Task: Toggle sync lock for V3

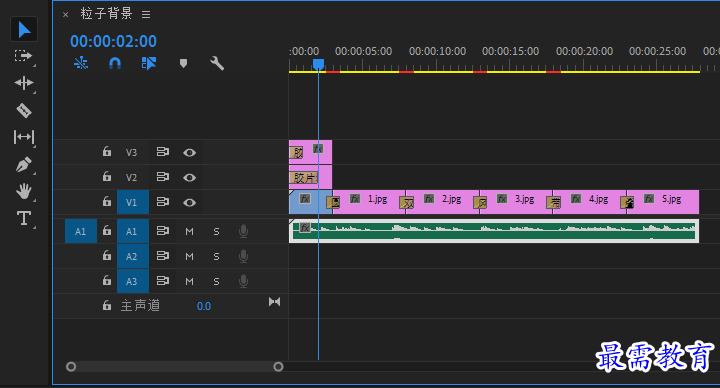Action: click(x=163, y=152)
